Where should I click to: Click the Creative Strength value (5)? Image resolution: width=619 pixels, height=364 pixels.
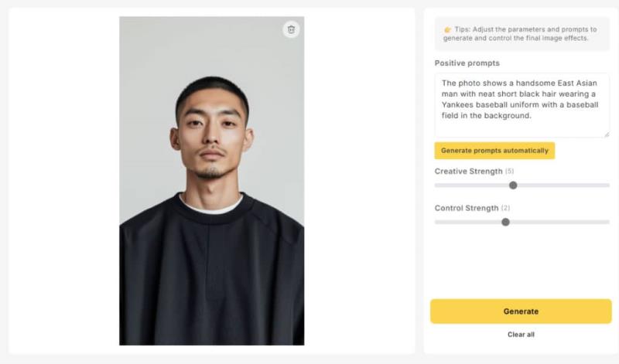click(x=510, y=171)
